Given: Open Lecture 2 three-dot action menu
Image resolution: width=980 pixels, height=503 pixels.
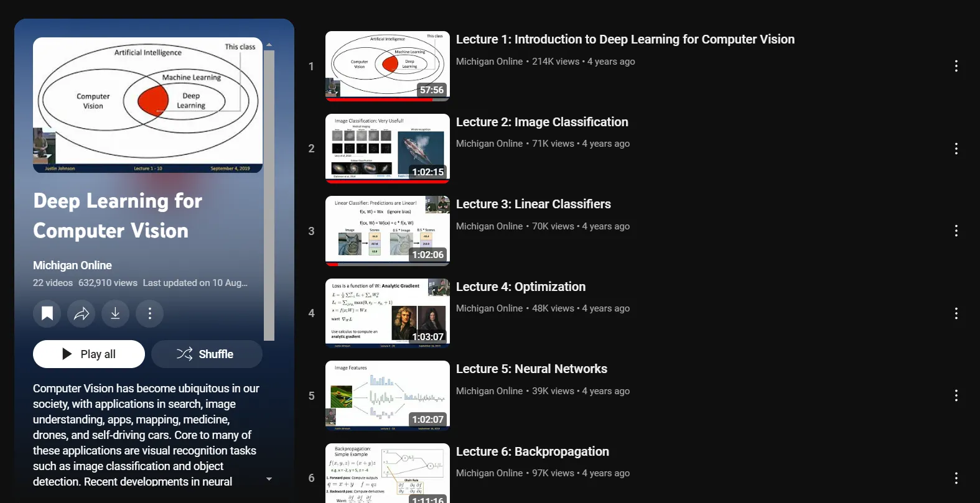Looking at the screenshot, I should (x=956, y=149).
